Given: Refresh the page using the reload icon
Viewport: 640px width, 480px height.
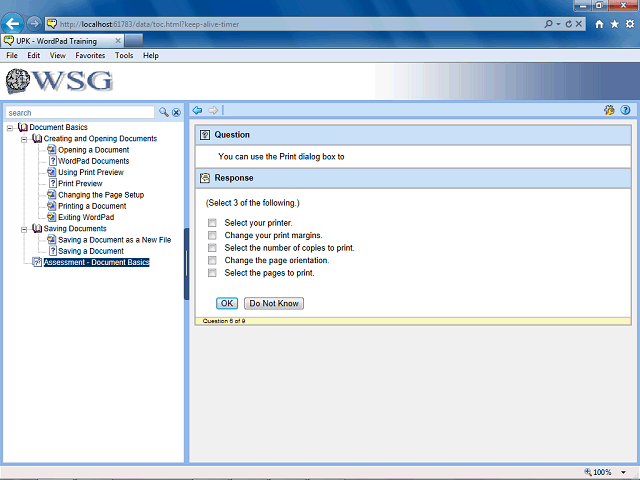Looking at the screenshot, I should click(x=569, y=24).
